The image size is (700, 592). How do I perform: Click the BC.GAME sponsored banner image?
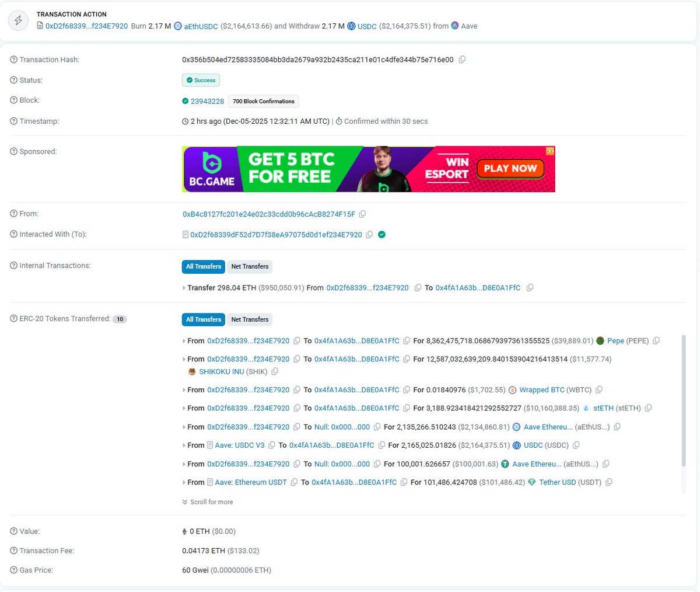pos(369,169)
